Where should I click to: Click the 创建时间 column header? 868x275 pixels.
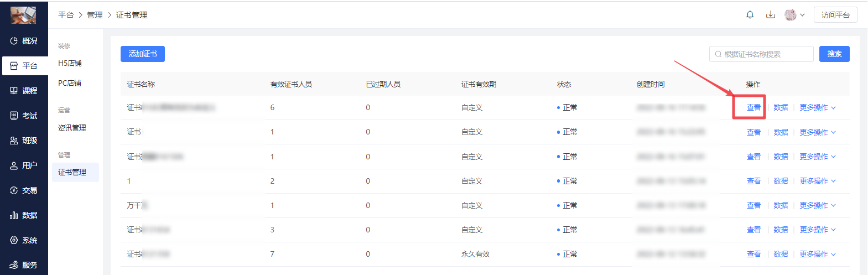(x=651, y=84)
